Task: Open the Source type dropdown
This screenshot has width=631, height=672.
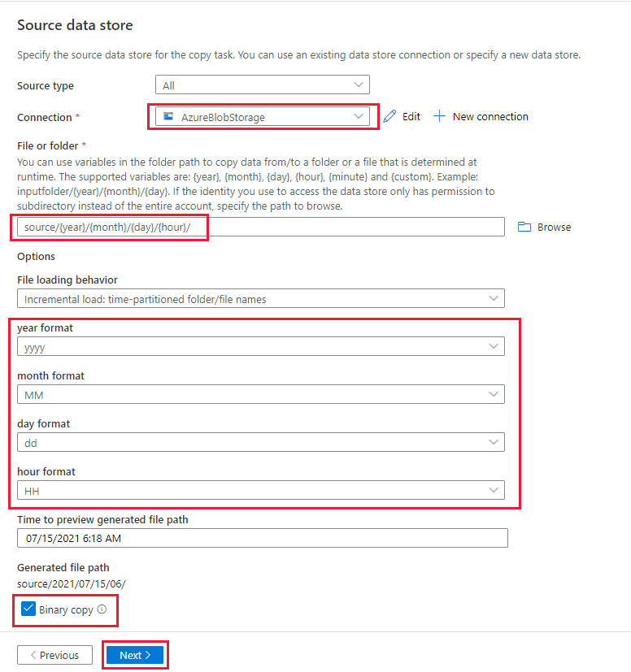Action: (x=262, y=84)
